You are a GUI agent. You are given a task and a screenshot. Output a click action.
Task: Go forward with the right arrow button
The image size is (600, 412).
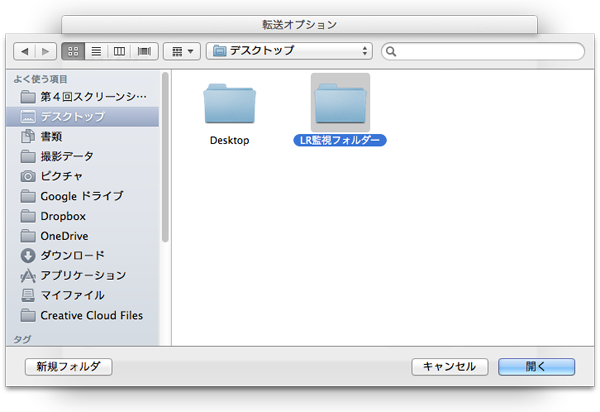coord(46,50)
